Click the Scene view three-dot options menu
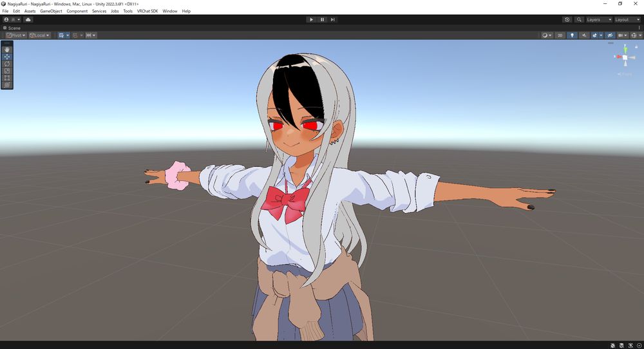The image size is (644, 349). 639,28
